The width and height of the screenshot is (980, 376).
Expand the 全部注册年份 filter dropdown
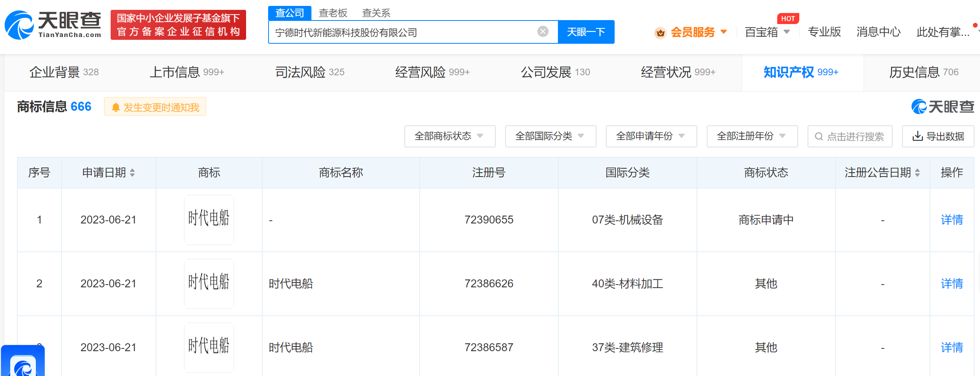[x=752, y=136]
